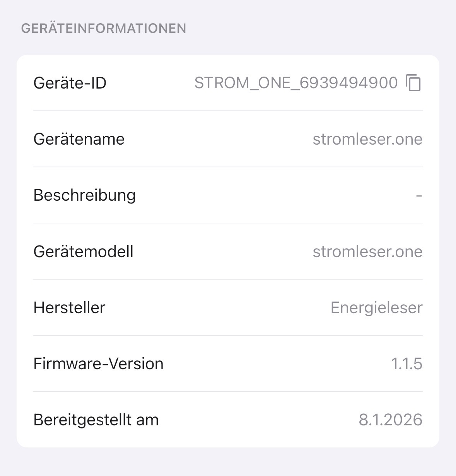Click the Gerätemodell value stromleser.one

(367, 252)
